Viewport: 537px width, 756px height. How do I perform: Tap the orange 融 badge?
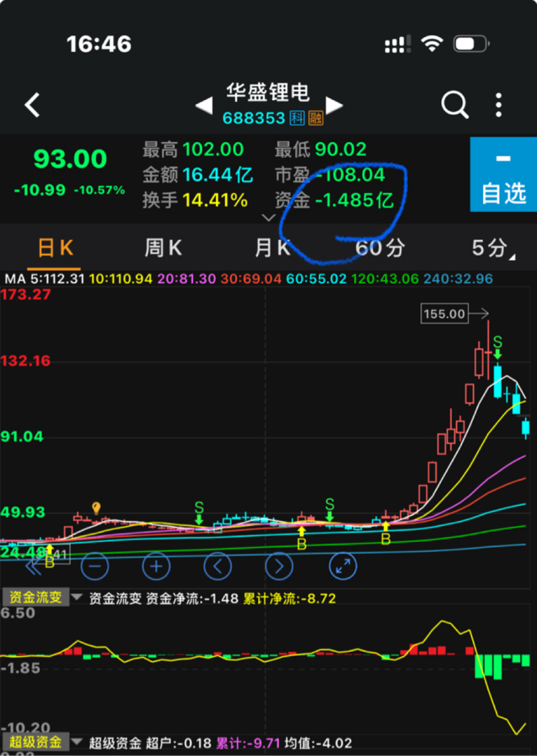click(x=316, y=117)
